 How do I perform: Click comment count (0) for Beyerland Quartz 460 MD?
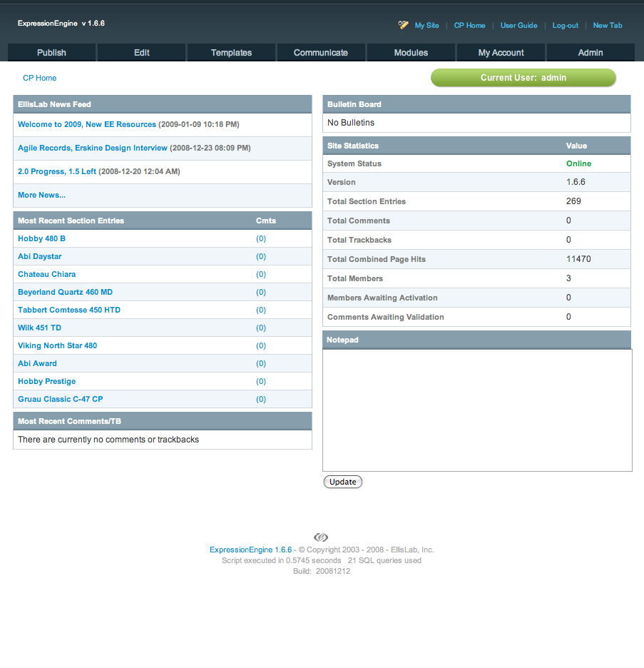click(x=261, y=293)
